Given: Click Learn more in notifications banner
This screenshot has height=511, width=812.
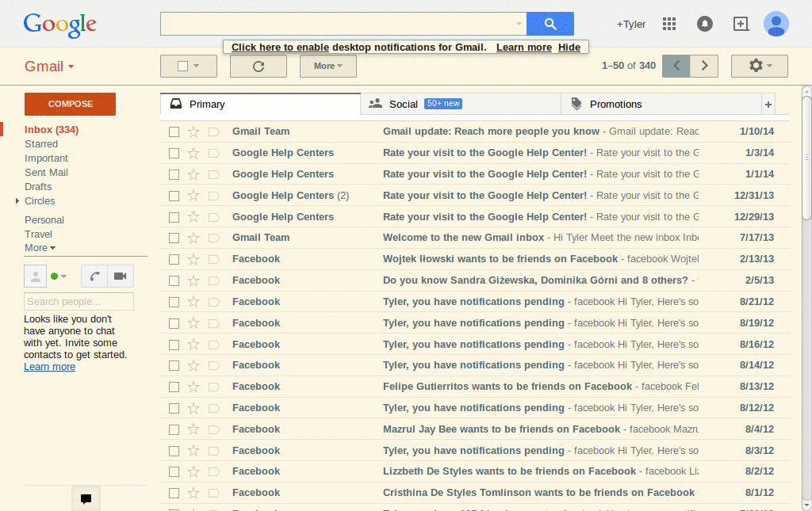Looking at the screenshot, I should point(524,47).
